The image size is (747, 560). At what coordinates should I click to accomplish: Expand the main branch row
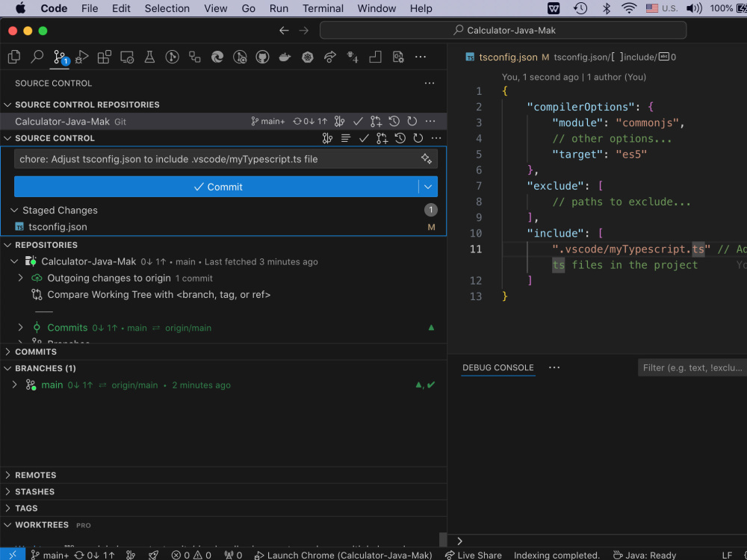tap(14, 385)
